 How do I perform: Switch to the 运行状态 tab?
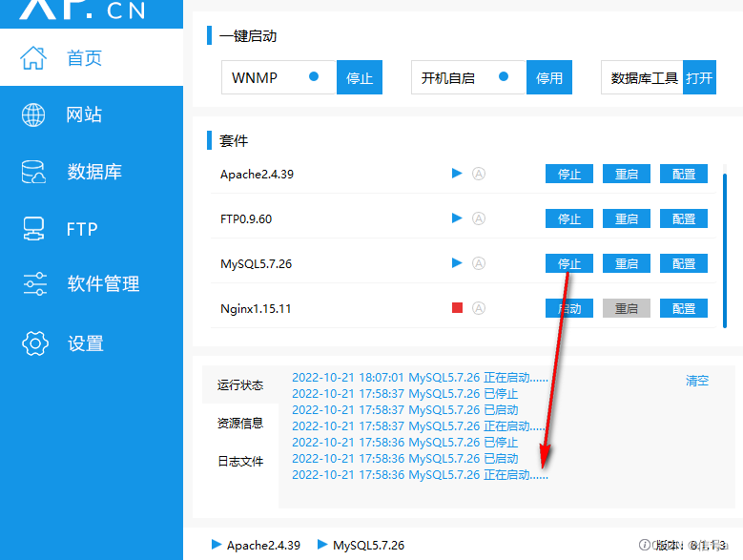click(240, 384)
